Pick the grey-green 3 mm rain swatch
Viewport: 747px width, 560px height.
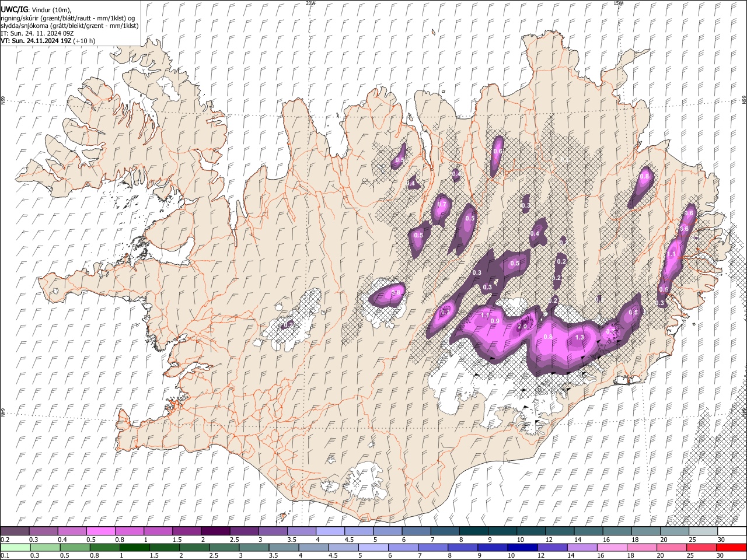[x=253, y=547]
